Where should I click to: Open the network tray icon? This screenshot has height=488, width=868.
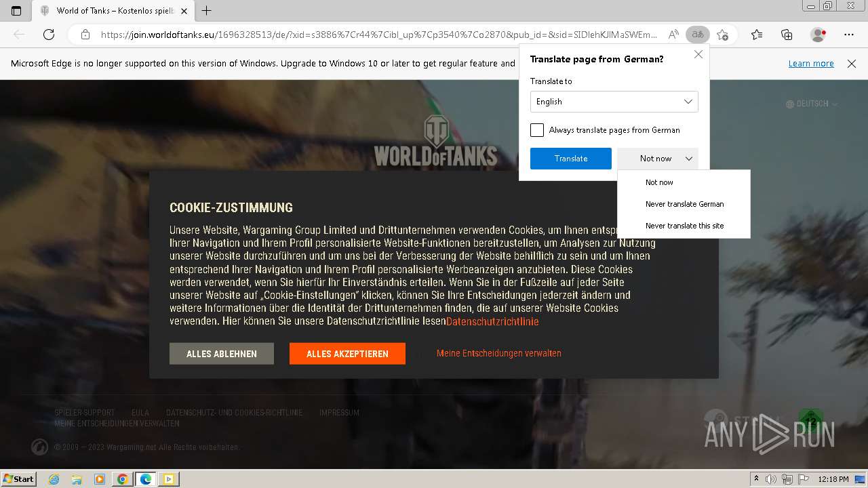[x=787, y=479]
